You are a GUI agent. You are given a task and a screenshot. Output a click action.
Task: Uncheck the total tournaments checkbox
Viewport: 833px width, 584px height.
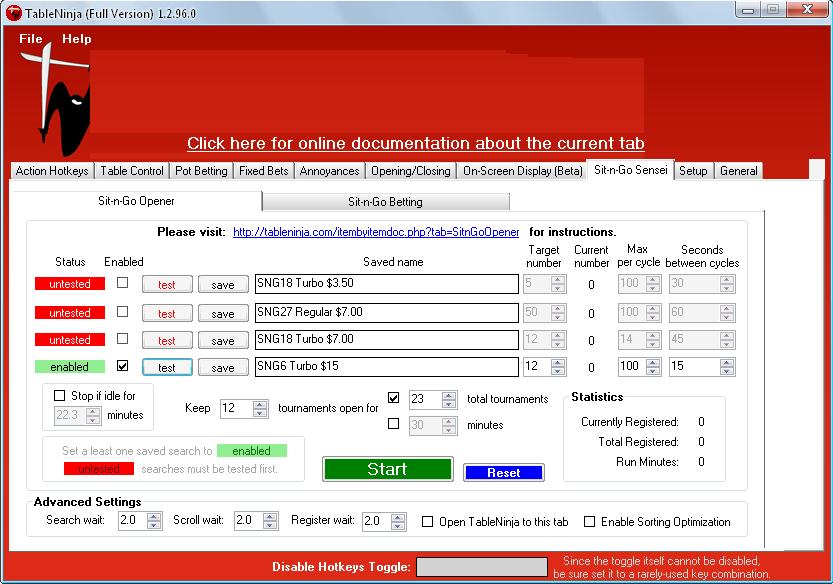click(394, 397)
